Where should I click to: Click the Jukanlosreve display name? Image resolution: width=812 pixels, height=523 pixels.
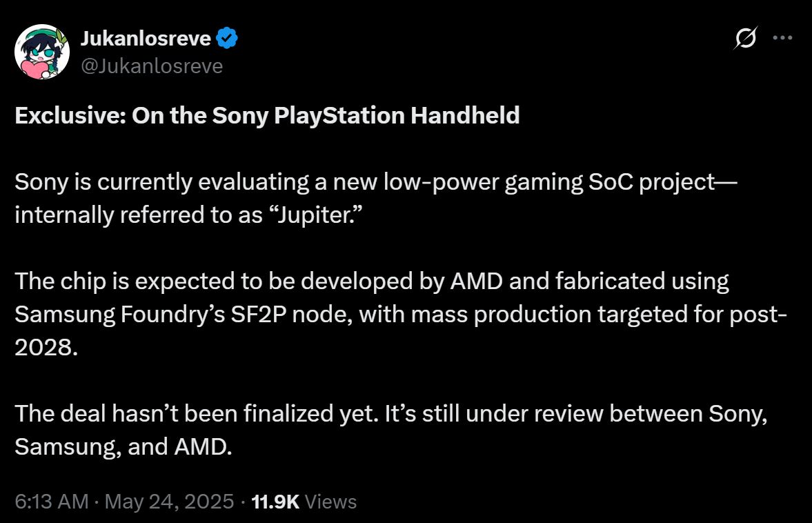coord(146,39)
